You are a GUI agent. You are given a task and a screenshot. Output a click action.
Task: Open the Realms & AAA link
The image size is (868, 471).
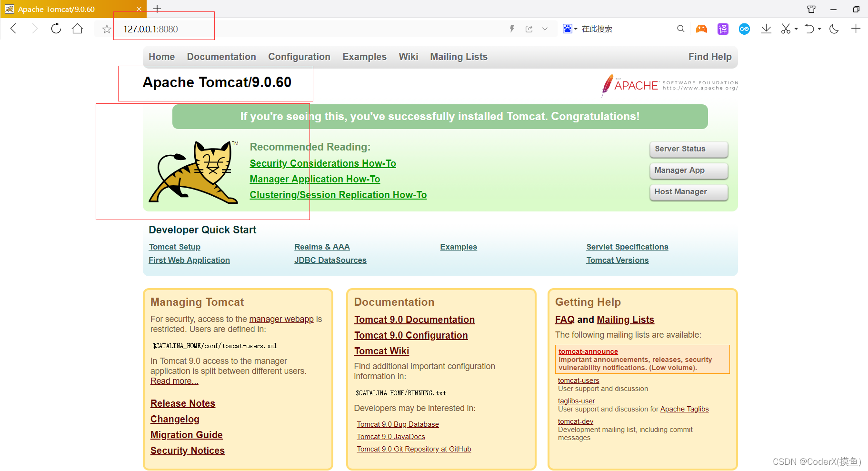(x=322, y=247)
